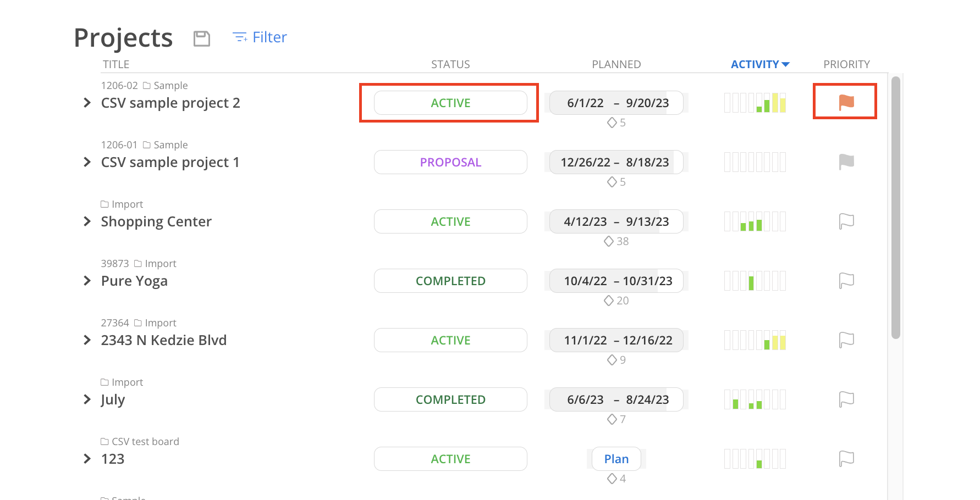This screenshot has width=980, height=500.
Task: Click the activity bar chart for CSV sample project 2
Action: [x=755, y=103]
